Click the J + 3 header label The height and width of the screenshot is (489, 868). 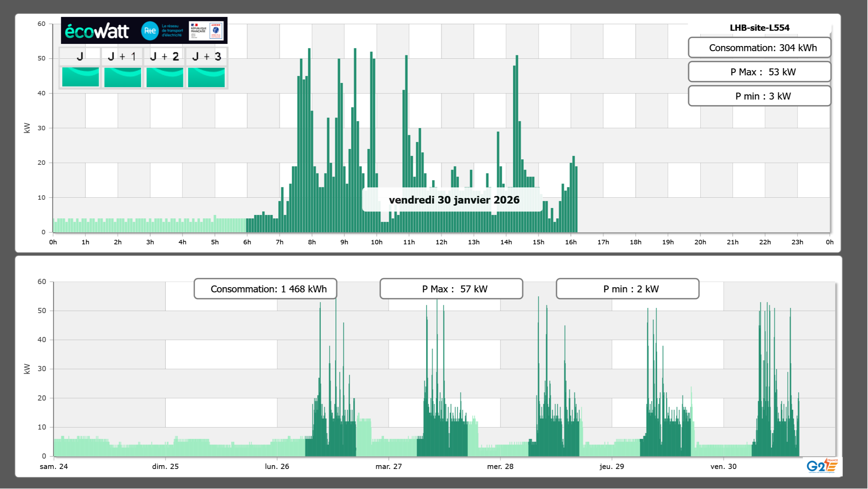206,56
